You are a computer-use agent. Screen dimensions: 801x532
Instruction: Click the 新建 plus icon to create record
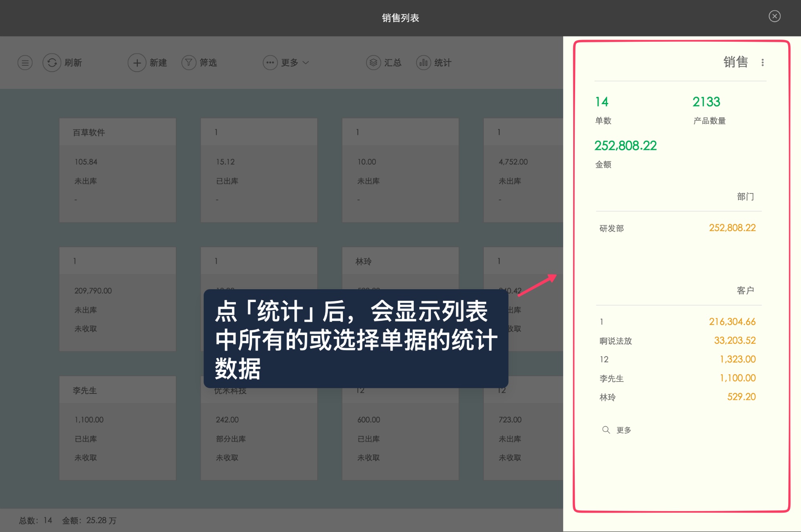(x=136, y=62)
